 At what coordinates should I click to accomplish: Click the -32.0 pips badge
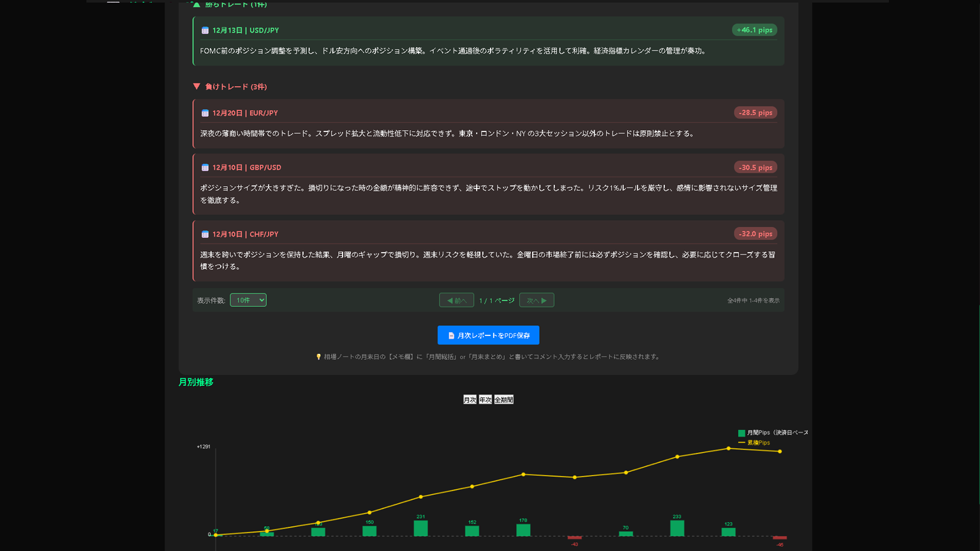755,234
